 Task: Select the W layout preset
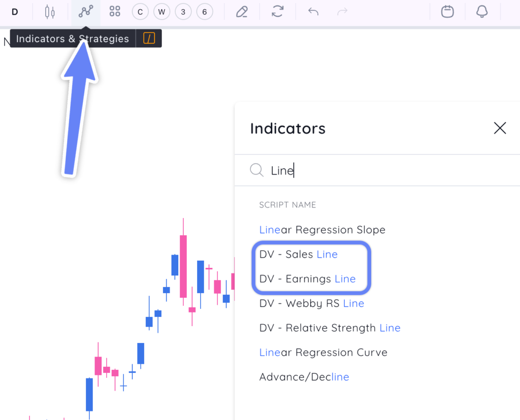tap(161, 11)
